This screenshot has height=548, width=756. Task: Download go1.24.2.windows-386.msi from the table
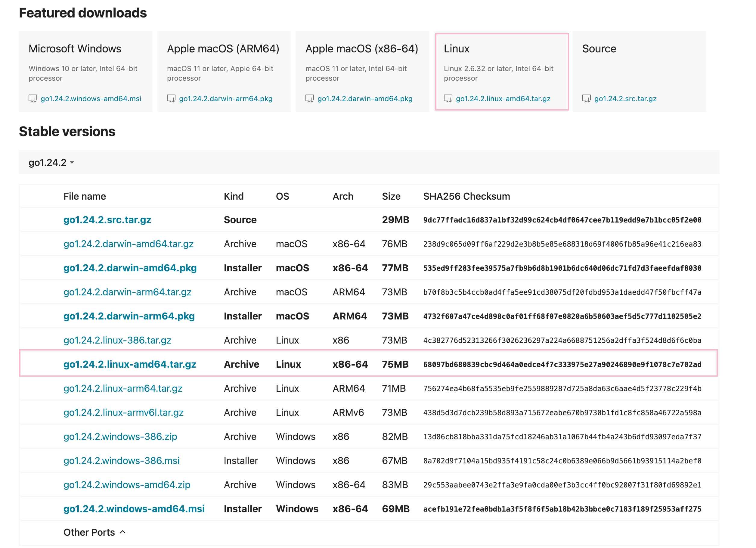pos(122,461)
